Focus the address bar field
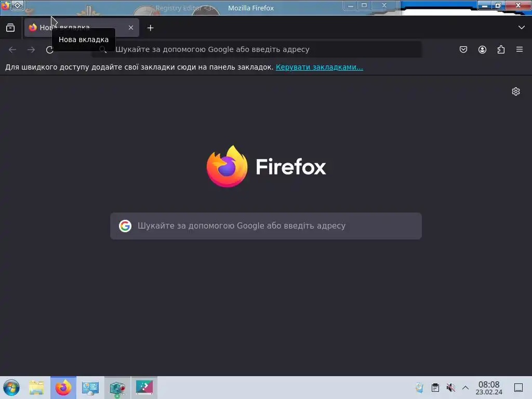 pyautogui.click(x=257, y=49)
